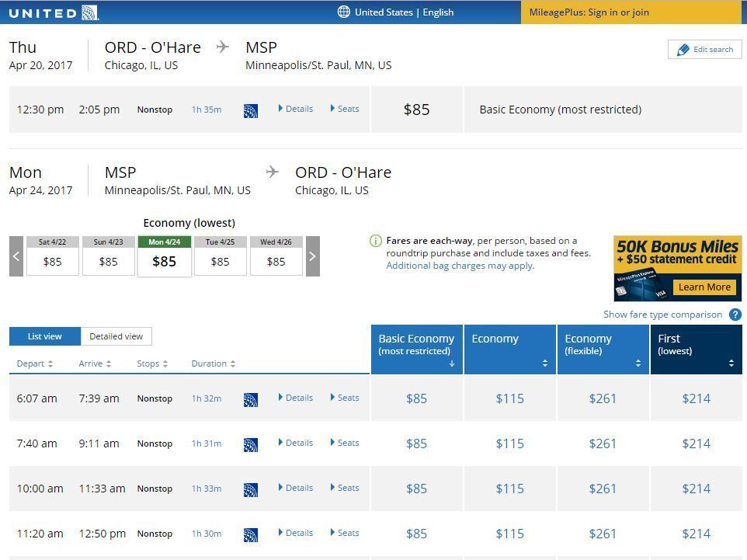Click the United logo on the 7:40 am flight
Viewport: 747px width, 560px height.
point(250,444)
